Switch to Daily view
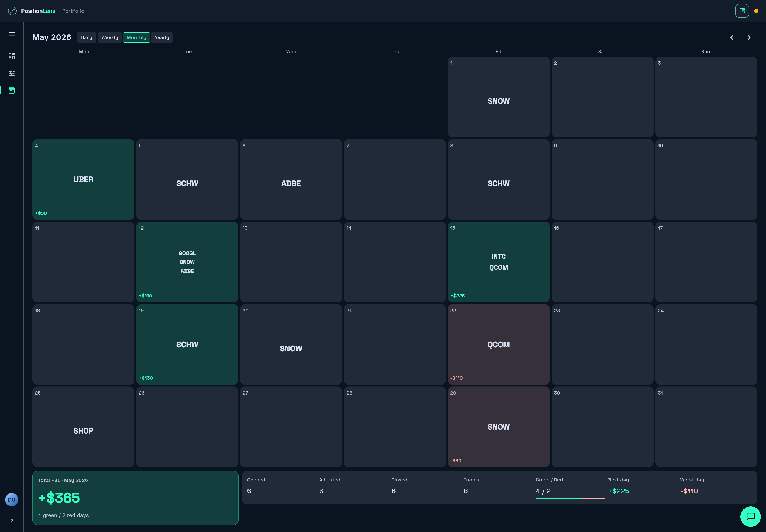 tap(87, 37)
